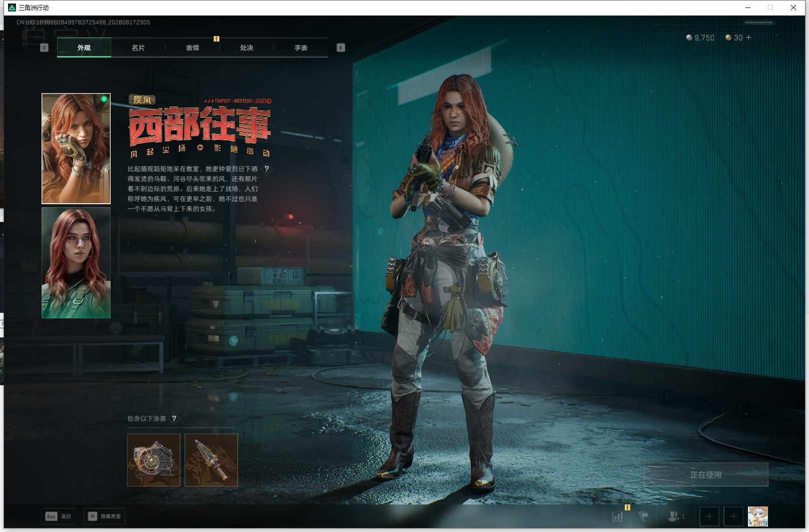The height and width of the screenshot is (532, 809).
Task: Open the 名片 tab
Action: (138, 48)
